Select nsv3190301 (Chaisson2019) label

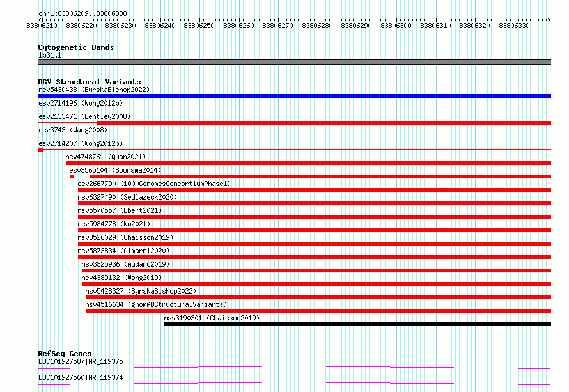coord(212,318)
